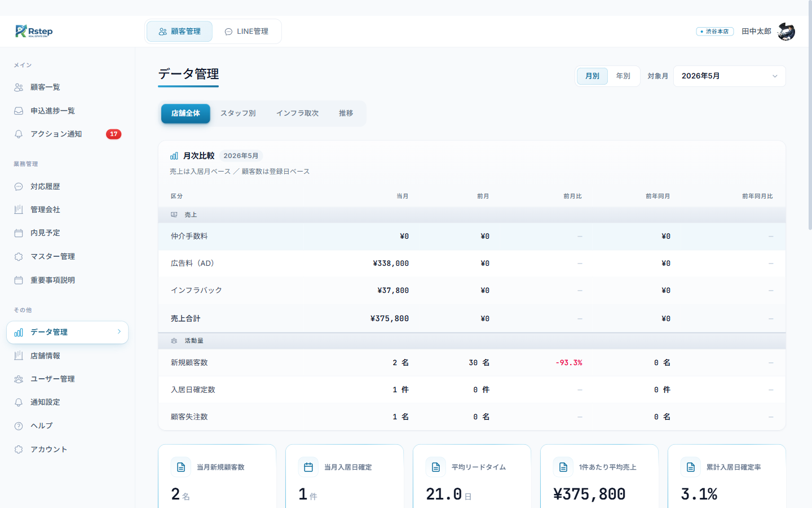This screenshot has width=812, height=508.
Task: Click the 21.0 日 lead time value
Action: [x=449, y=494]
